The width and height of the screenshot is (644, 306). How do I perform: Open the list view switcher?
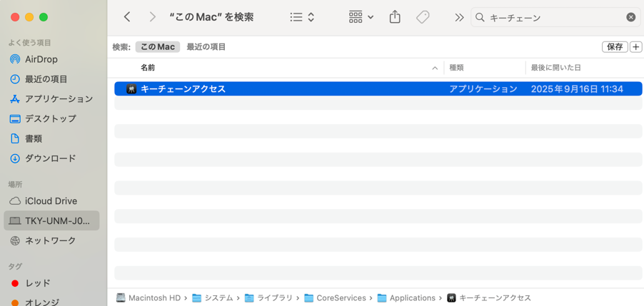pyautogui.click(x=302, y=17)
